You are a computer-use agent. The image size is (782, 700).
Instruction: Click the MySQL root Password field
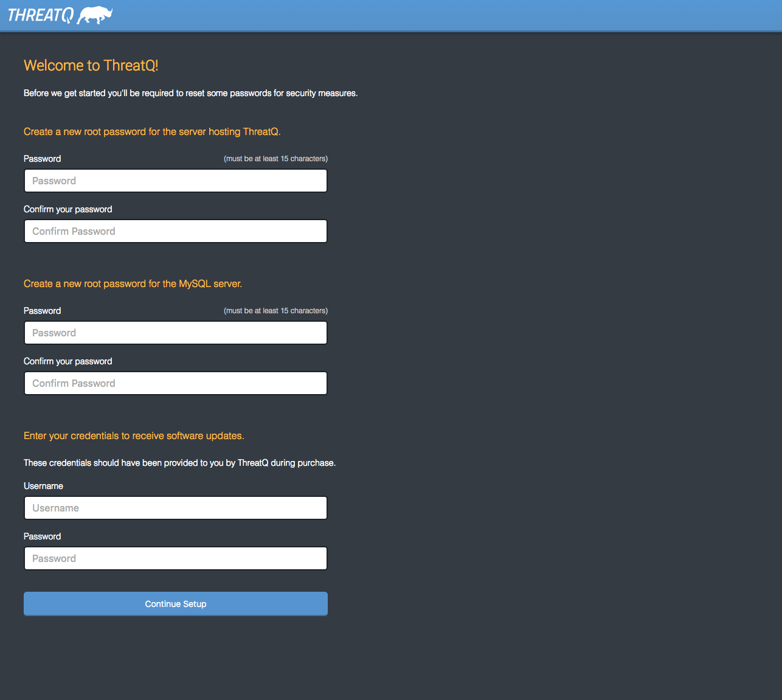click(x=176, y=333)
